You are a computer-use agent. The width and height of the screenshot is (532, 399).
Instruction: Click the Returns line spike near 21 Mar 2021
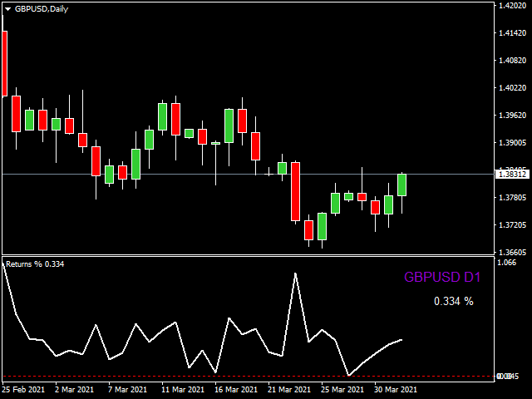coord(296,273)
